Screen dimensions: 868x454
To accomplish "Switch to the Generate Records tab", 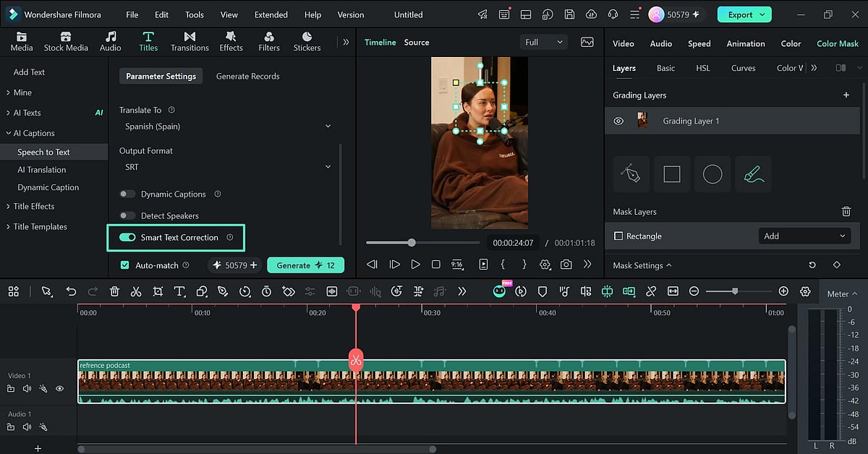I will (x=247, y=76).
